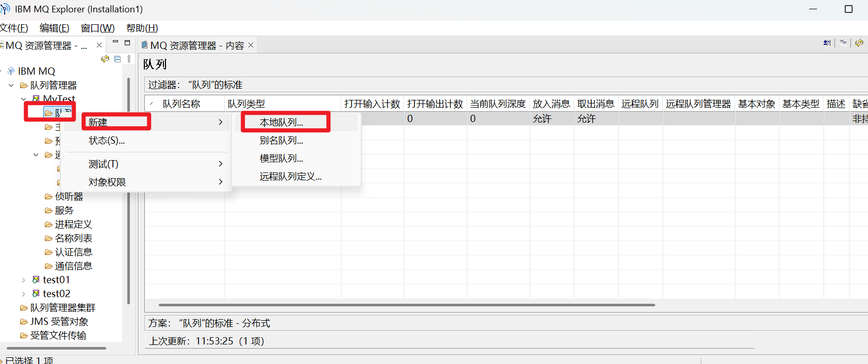Open the 文件(F) menu
This screenshot has height=364, width=868.
click(14, 28)
